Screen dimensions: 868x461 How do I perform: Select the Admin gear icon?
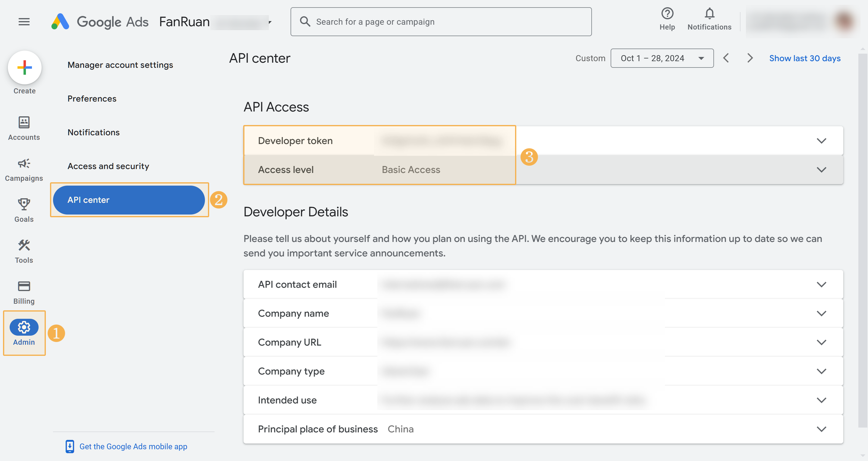pos(24,327)
